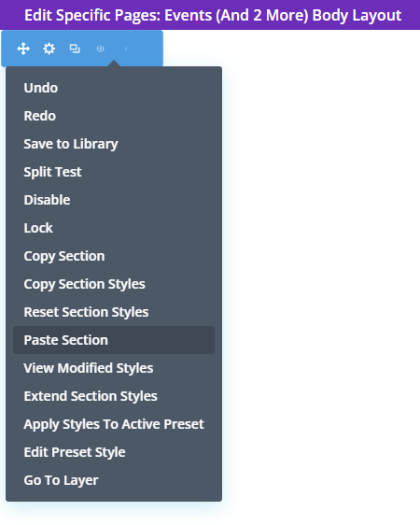
Task: Choose Copy Section
Action: coord(64,256)
